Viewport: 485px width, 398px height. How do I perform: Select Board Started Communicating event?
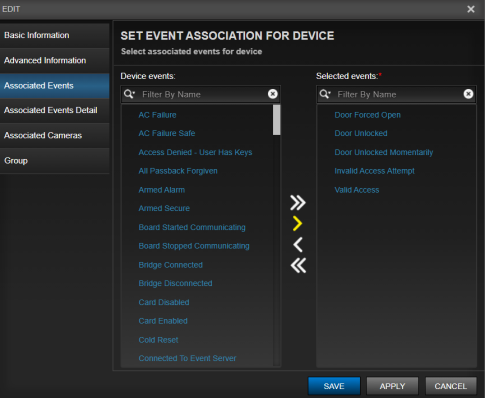[x=192, y=227]
